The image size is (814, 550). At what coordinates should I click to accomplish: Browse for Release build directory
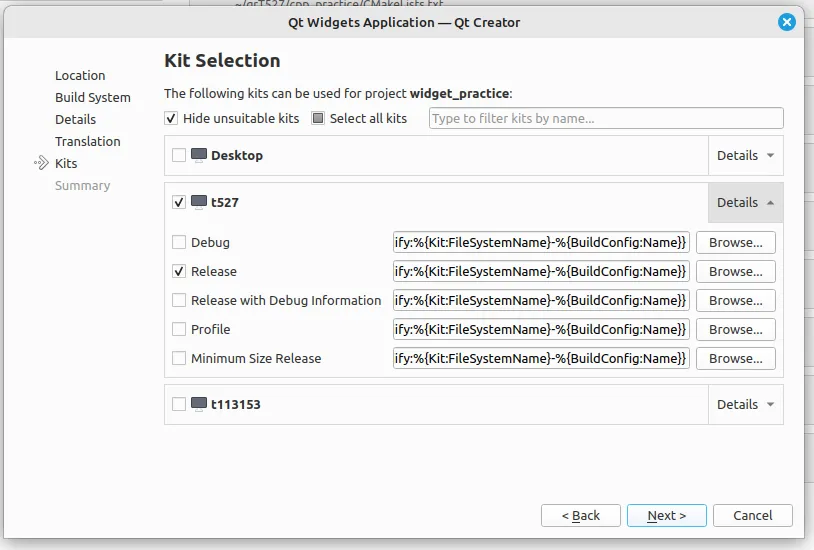tap(736, 271)
